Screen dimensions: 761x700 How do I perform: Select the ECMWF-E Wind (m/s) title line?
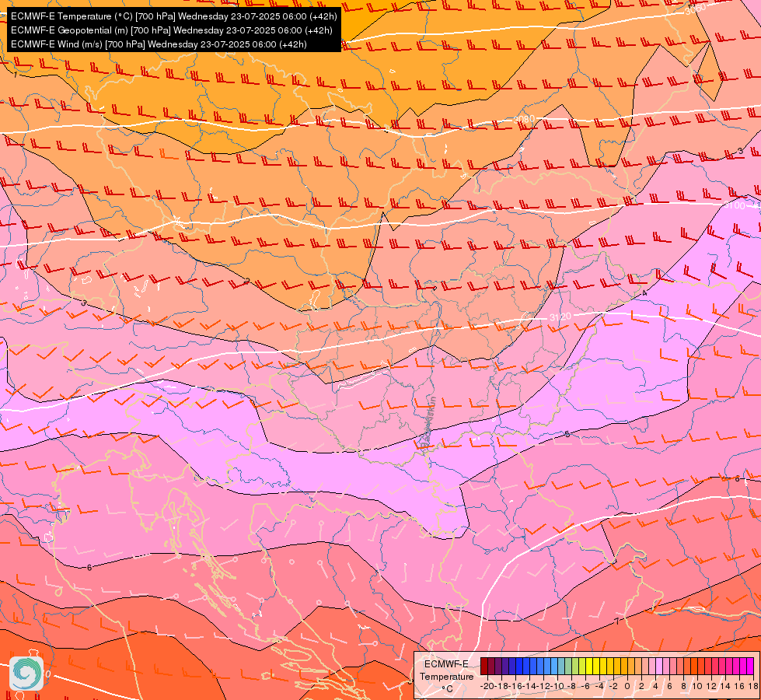[x=159, y=44]
